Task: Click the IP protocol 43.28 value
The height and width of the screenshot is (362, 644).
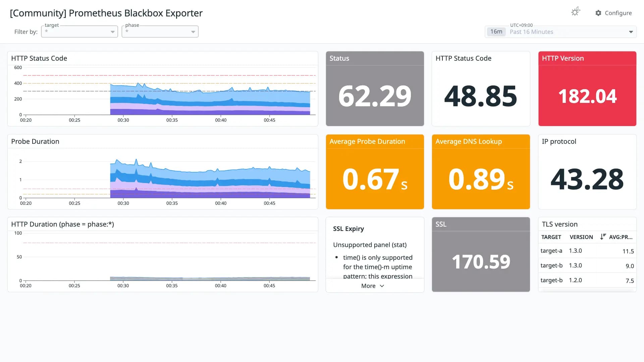Action: 587,179
